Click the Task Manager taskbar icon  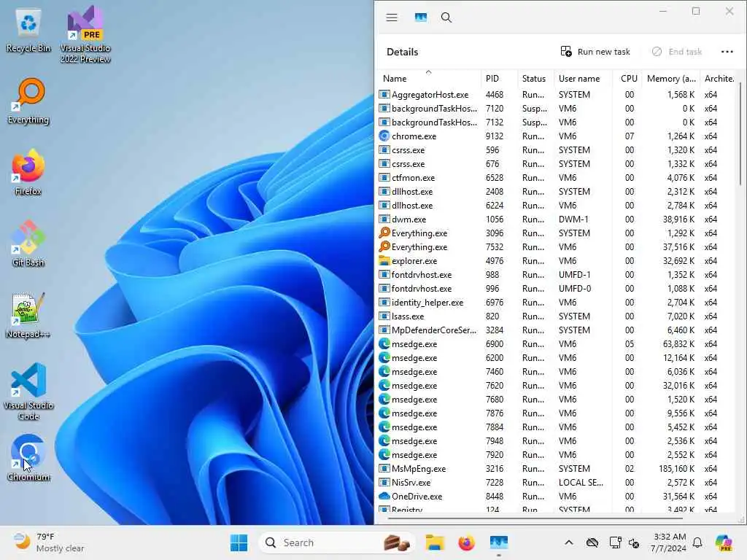coord(498,542)
